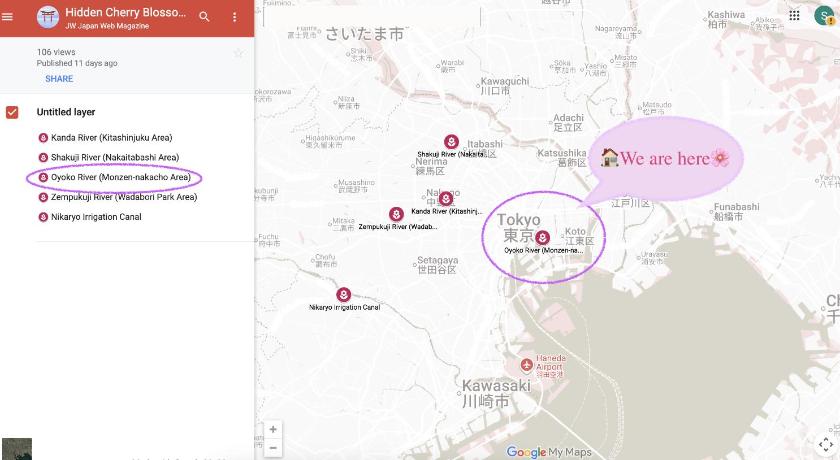Viewport: 840px width, 460px height.
Task: Uncheck the Untitled layer checkbox
Action: pyautogui.click(x=13, y=112)
